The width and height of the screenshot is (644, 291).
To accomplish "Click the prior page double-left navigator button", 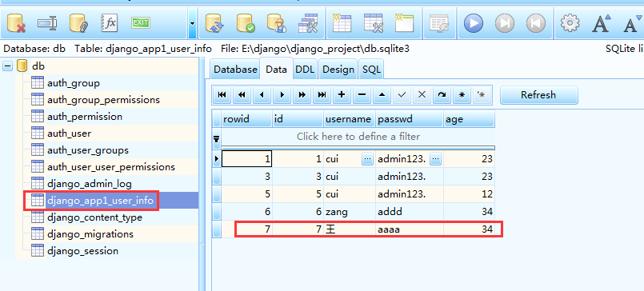I will tap(242, 95).
